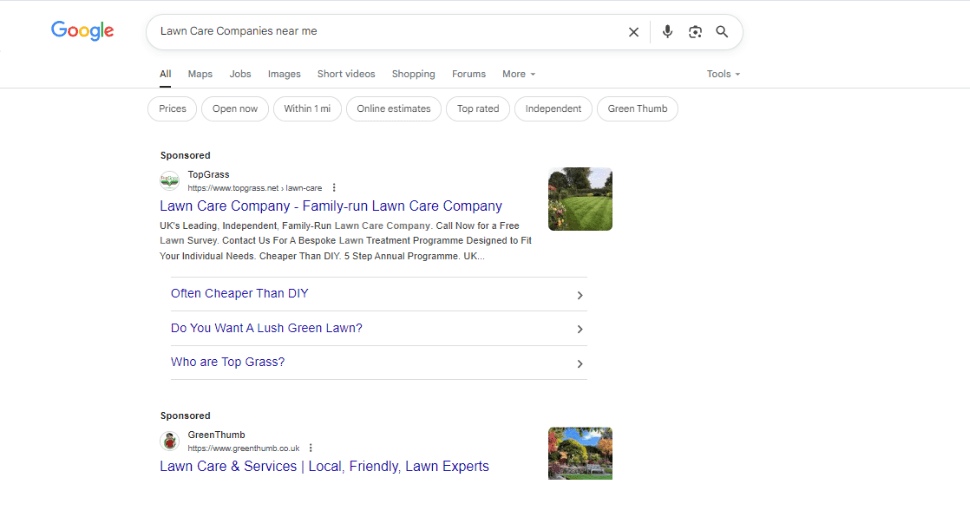Switch to the Jobs tab
The width and height of the screenshot is (970, 517).
[x=240, y=74]
